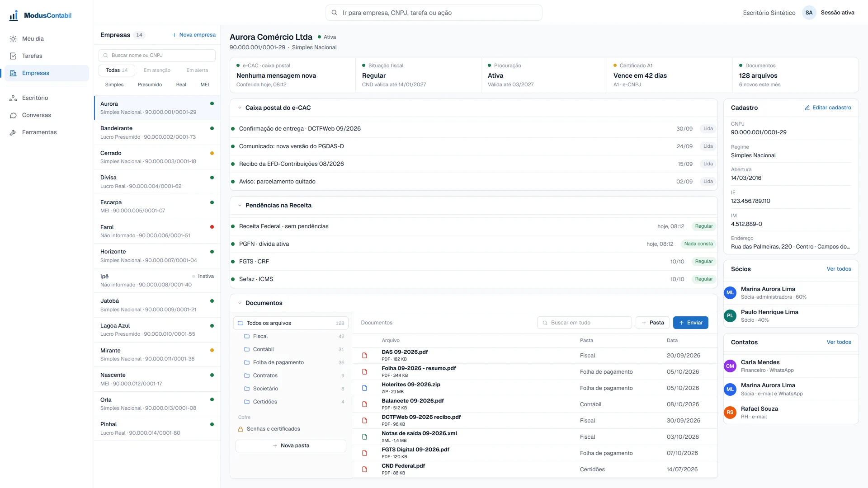The width and height of the screenshot is (868, 488).
Task: Open Situação fiscal status card
Action: pyautogui.click(x=418, y=75)
